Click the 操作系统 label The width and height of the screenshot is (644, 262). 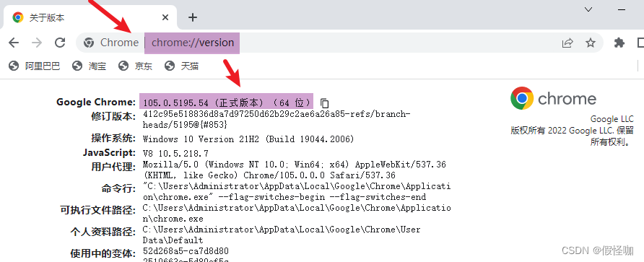(x=113, y=138)
